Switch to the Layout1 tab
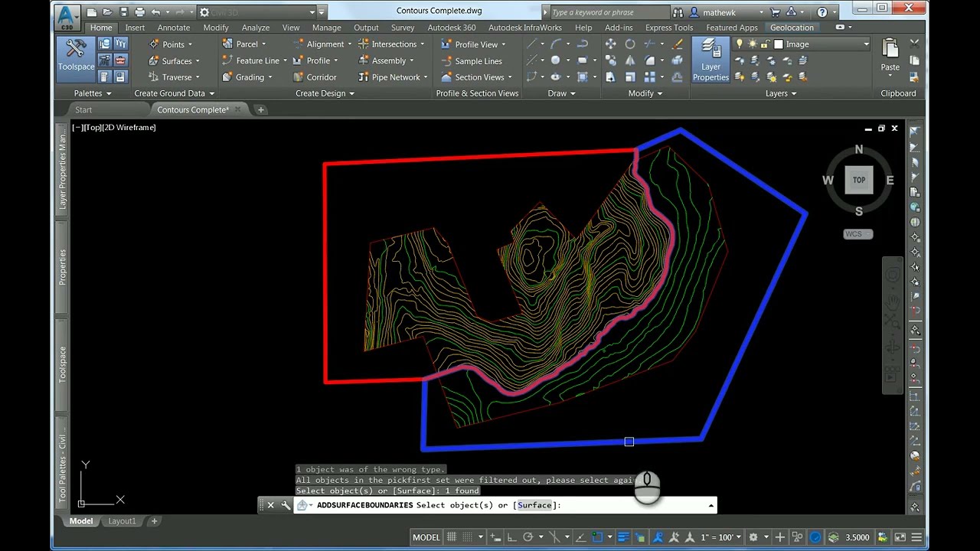The width and height of the screenshot is (980, 551). [122, 521]
